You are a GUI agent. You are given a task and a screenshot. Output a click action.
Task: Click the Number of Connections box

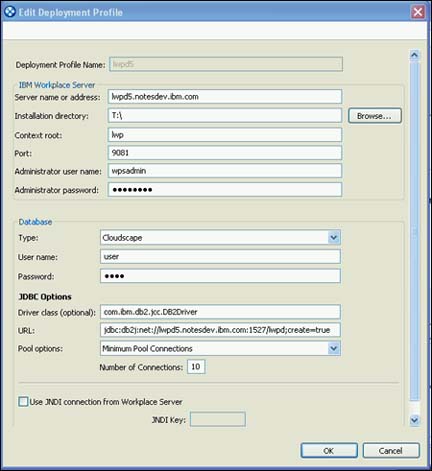[196, 367]
